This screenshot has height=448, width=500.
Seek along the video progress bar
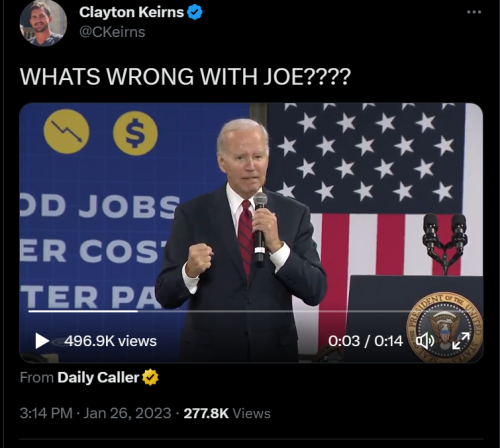point(250,311)
